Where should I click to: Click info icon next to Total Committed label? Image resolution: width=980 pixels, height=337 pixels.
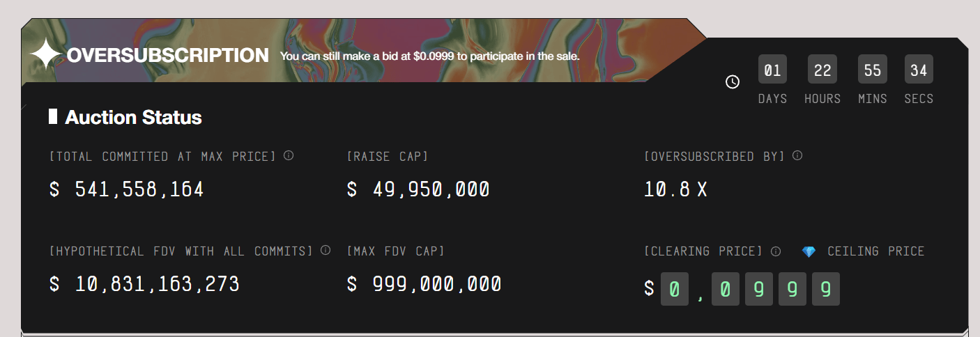point(289,155)
